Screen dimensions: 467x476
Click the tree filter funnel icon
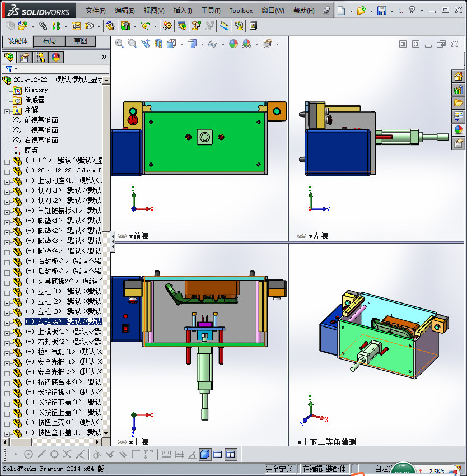tap(9, 69)
